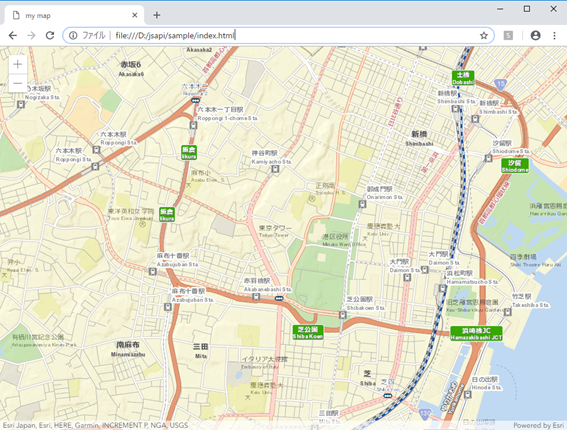Click the Hamazakibashi JCT green sign
Viewport: 567px width, 430px height.
point(476,333)
